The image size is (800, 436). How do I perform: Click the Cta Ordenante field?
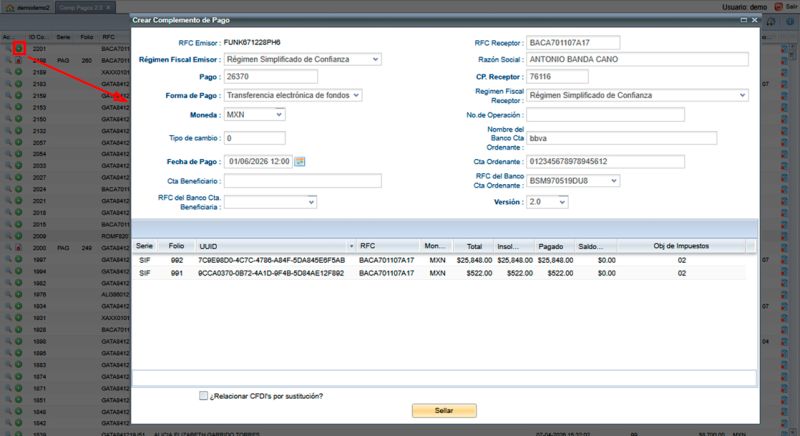pyautogui.click(x=606, y=162)
